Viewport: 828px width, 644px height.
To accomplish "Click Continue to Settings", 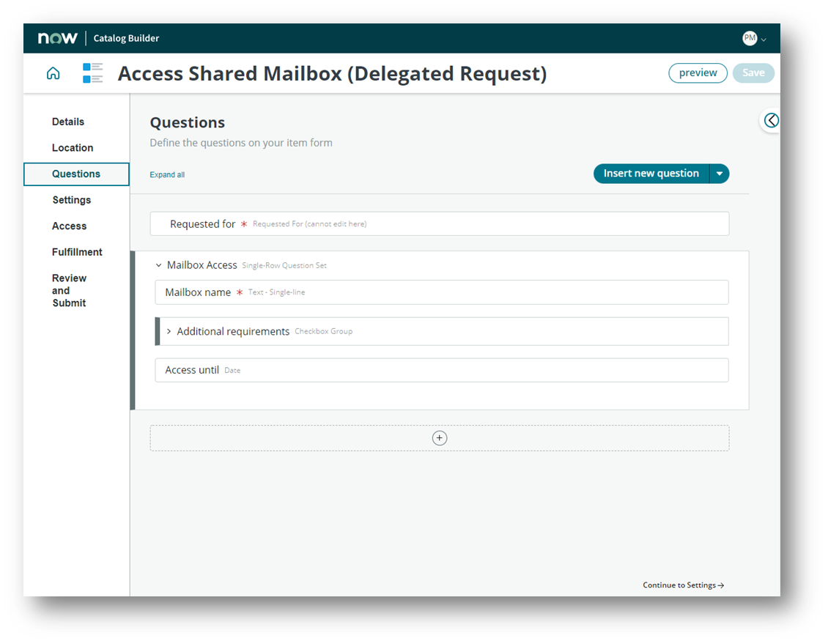I will tap(682, 585).
